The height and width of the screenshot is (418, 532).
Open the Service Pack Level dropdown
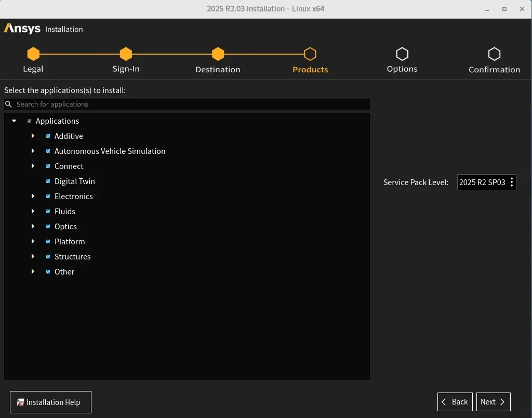tap(486, 182)
